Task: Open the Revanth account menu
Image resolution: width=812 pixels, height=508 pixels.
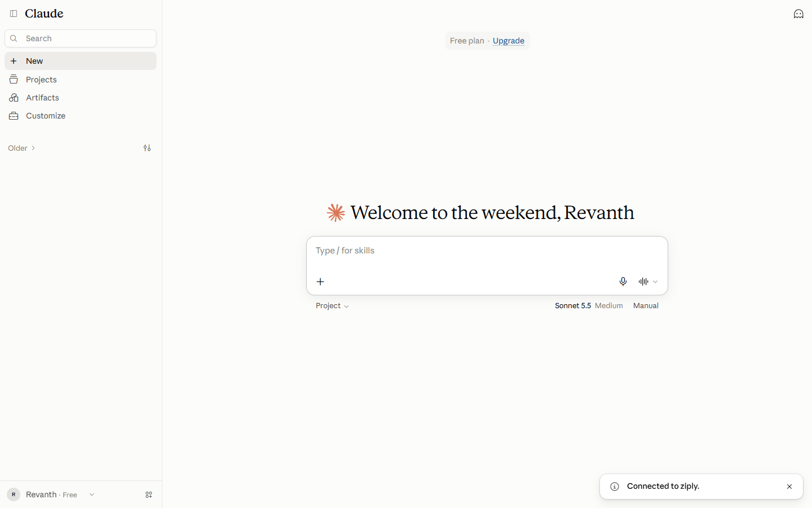Action: (51, 494)
